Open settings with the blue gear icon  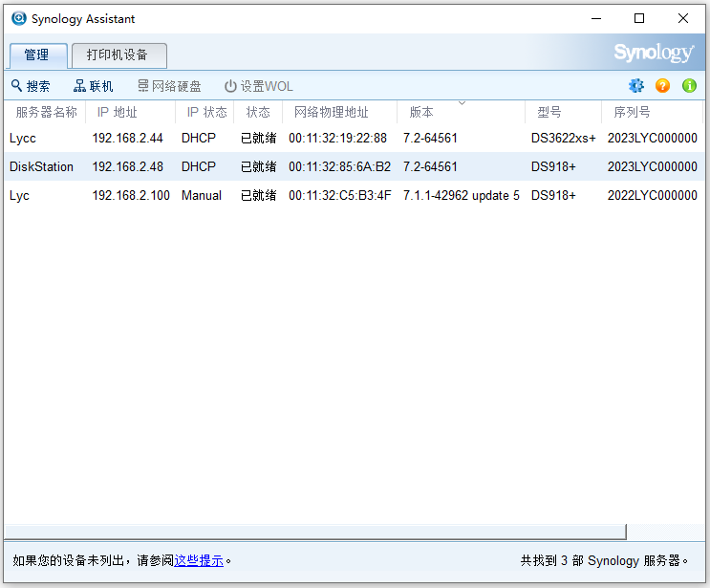[x=636, y=86]
